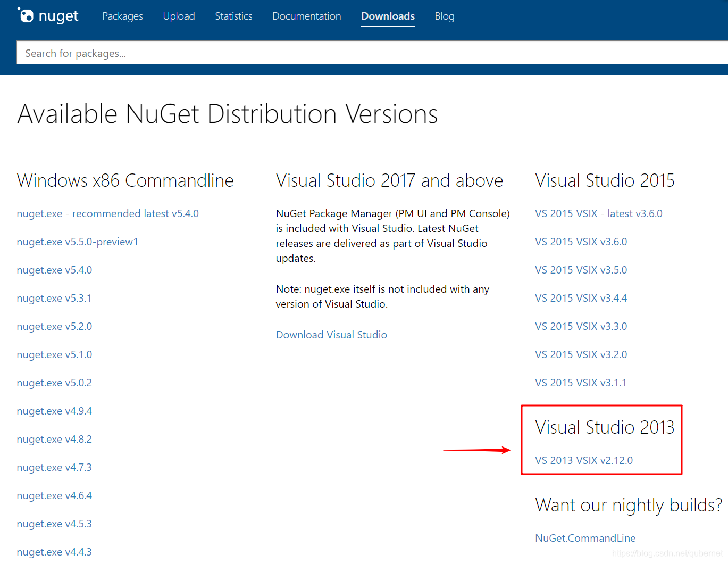
Task: Click the Want our nightly builds heading
Action: coord(629,505)
